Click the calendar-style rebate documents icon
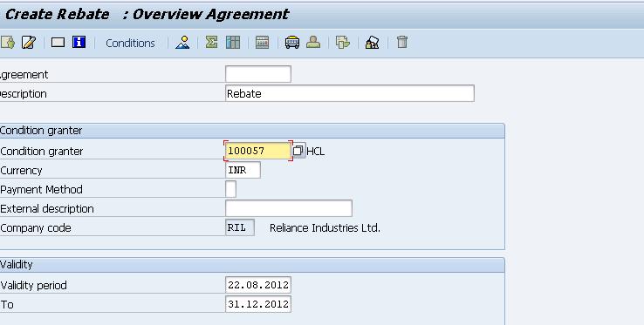This screenshot has width=644, height=325. coord(262,43)
